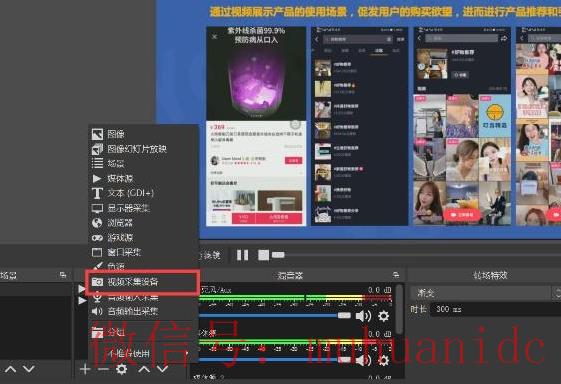Open the second mixer channel's settings gear
Image resolution: width=561 pixels, height=384 pixels.
click(x=383, y=360)
